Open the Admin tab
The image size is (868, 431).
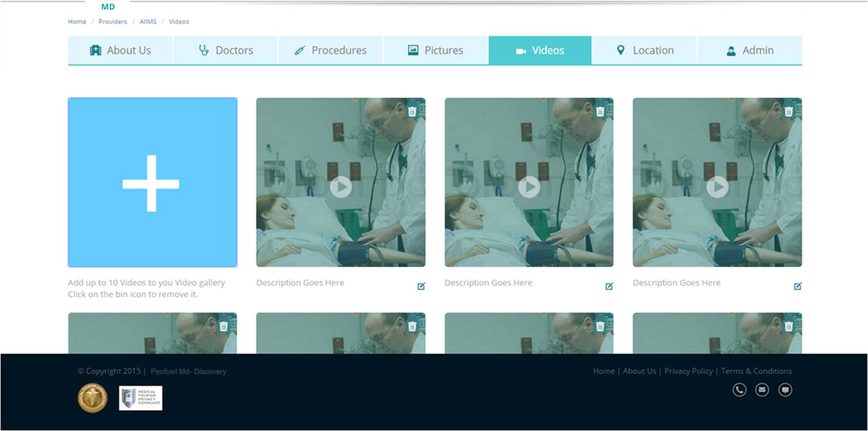click(x=750, y=51)
